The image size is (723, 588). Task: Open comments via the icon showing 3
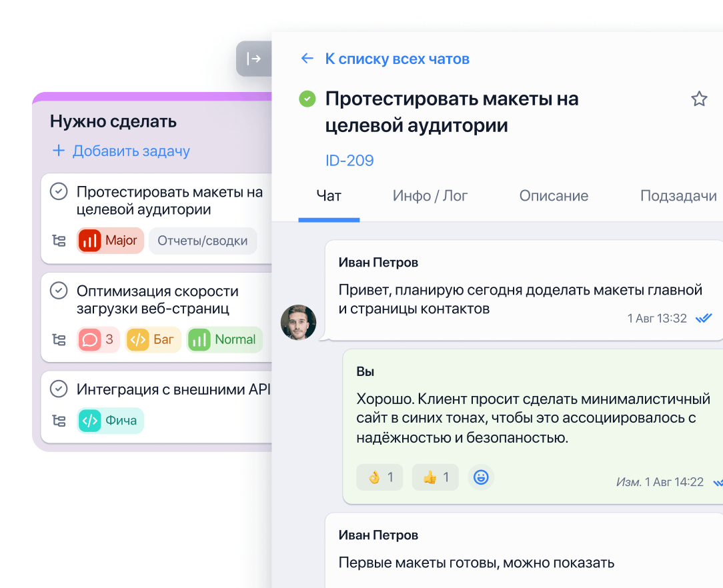[x=97, y=339]
